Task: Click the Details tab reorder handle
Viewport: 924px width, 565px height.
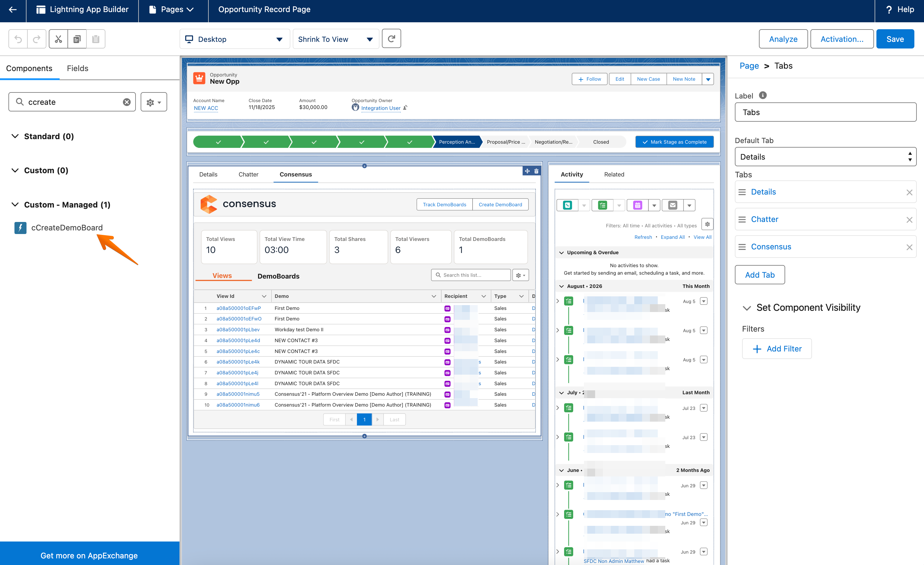Action: pyautogui.click(x=742, y=192)
